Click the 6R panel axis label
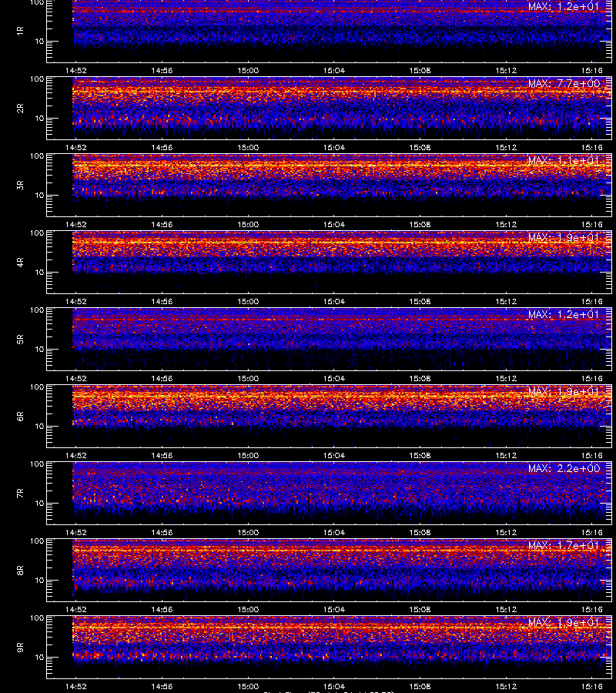Viewport: 616px width, 693px height. pos(20,416)
